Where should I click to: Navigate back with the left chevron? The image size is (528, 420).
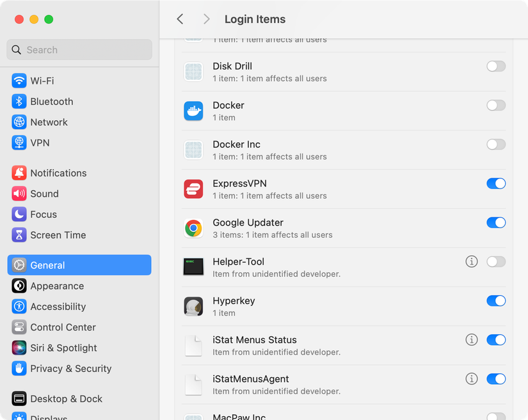pyautogui.click(x=180, y=19)
